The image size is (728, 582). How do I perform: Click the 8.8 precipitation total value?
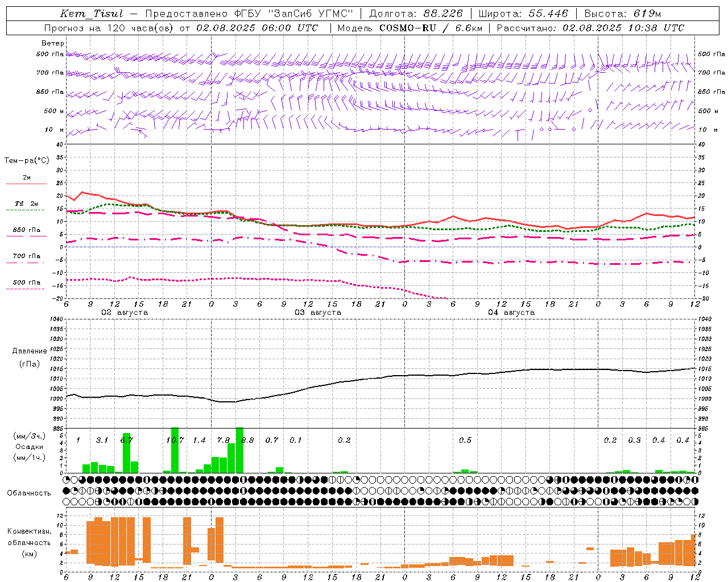247,440
